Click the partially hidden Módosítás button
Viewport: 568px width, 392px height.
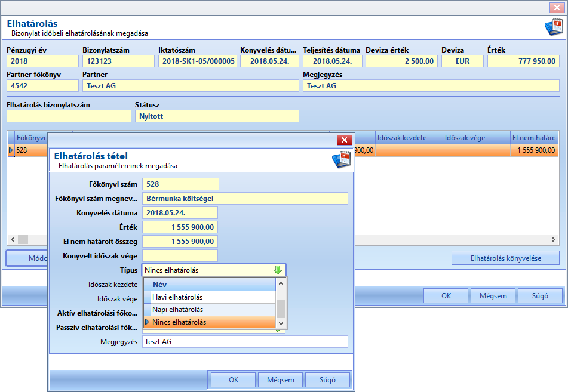click(27, 258)
